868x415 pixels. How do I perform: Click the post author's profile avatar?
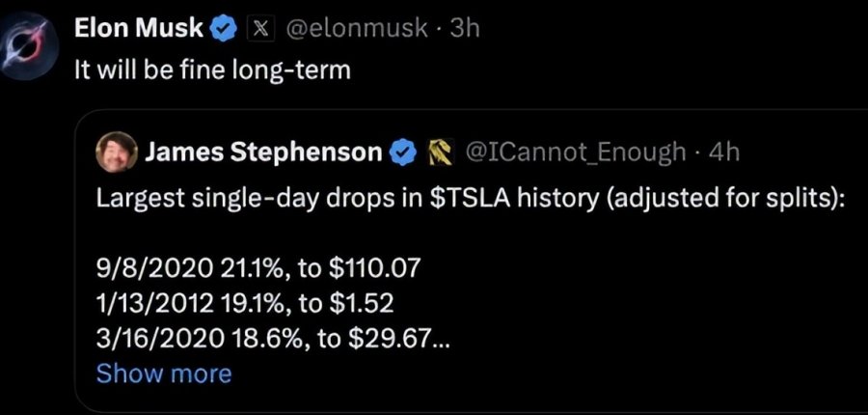tap(36, 45)
